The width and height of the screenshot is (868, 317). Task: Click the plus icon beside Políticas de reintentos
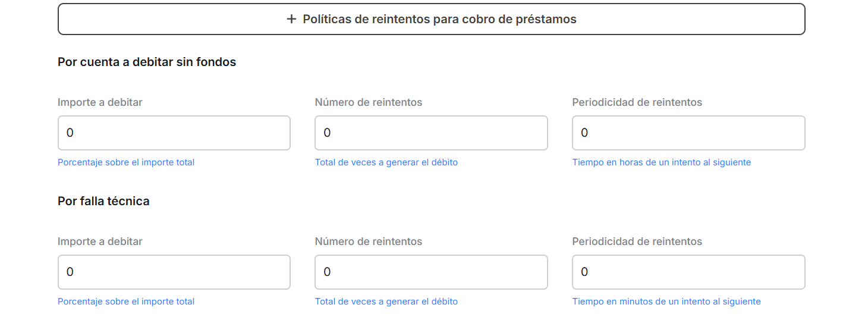(x=291, y=19)
